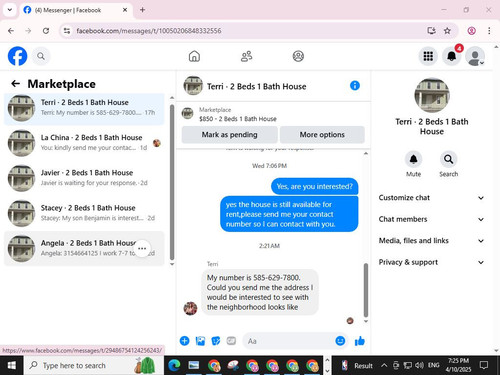Choose a sticker icon in composer
The width and height of the screenshot is (500, 375).
(216, 341)
